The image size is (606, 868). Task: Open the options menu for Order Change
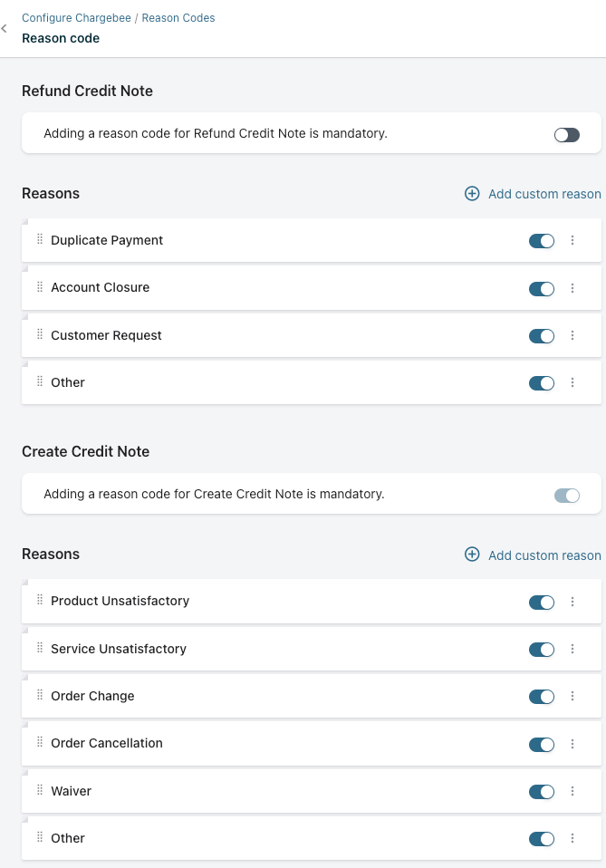572,697
